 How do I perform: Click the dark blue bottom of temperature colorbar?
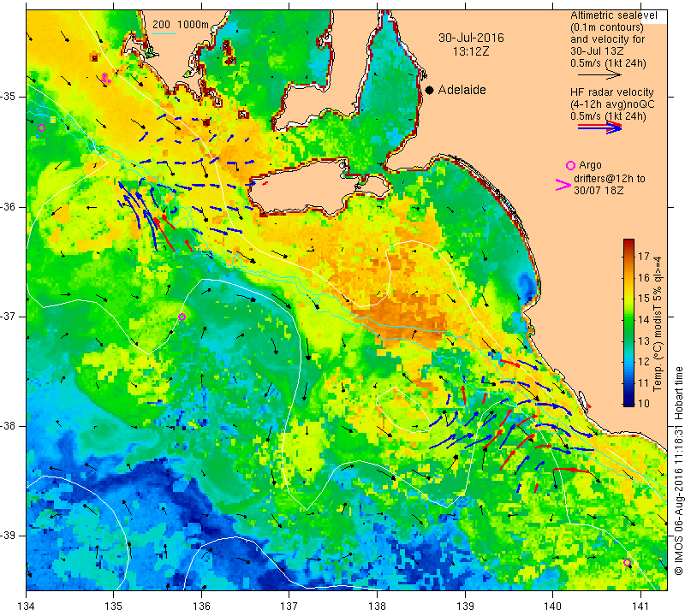(x=628, y=401)
